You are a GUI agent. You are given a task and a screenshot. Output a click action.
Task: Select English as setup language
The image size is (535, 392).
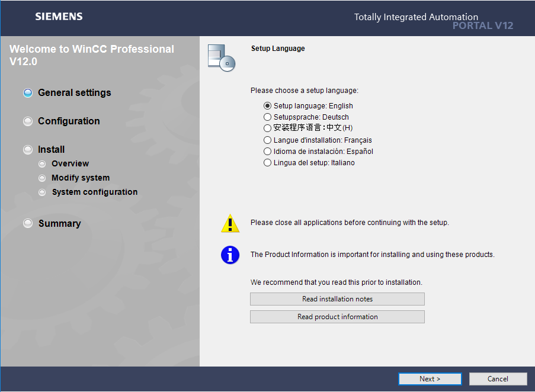(x=268, y=106)
